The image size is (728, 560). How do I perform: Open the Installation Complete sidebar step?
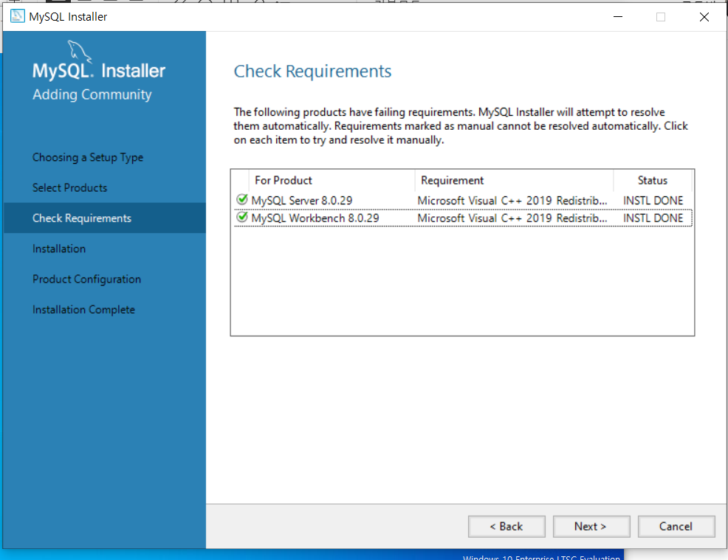[x=83, y=309]
